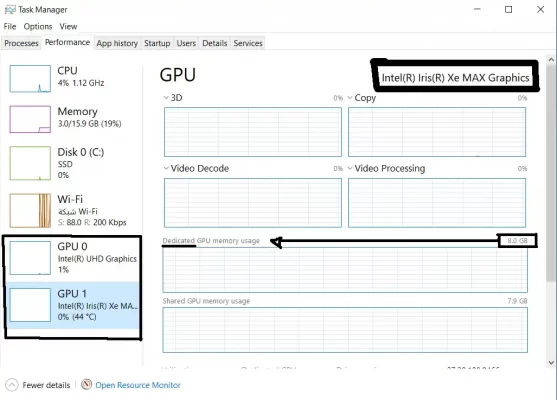The width and height of the screenshot is (557, 400).
Task: Open the Options menu
Action: point(38,27)
